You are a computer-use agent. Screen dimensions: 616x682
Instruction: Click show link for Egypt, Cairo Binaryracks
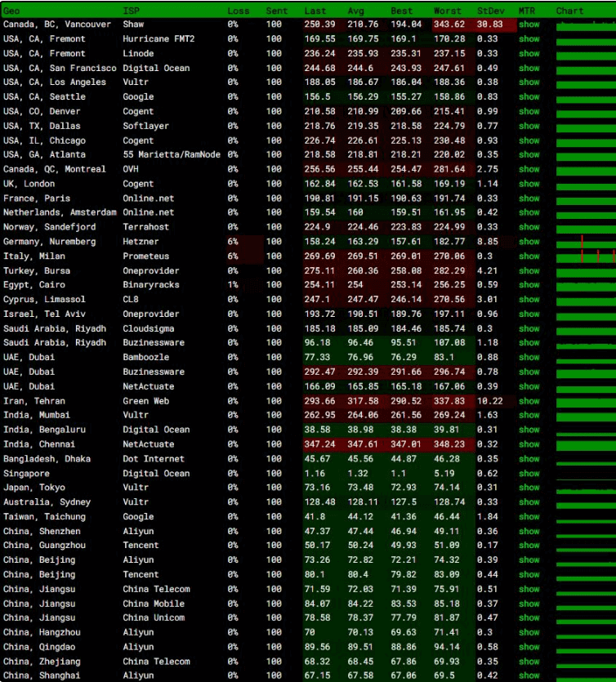[529, 285]
